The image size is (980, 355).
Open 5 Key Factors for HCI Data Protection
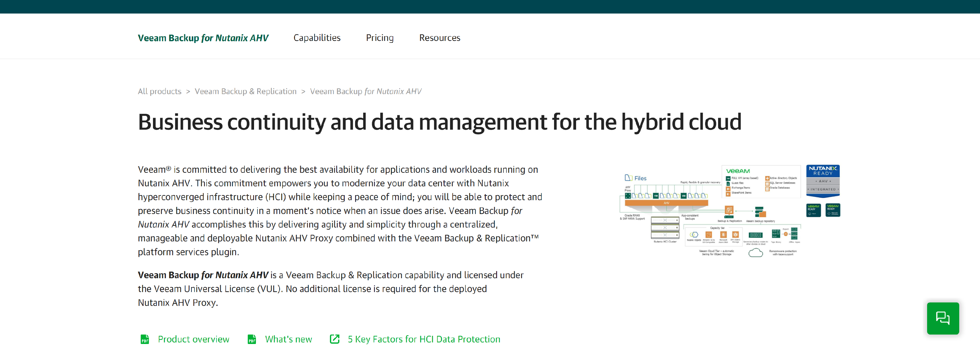pyautogui.click(x=424, y=339)
